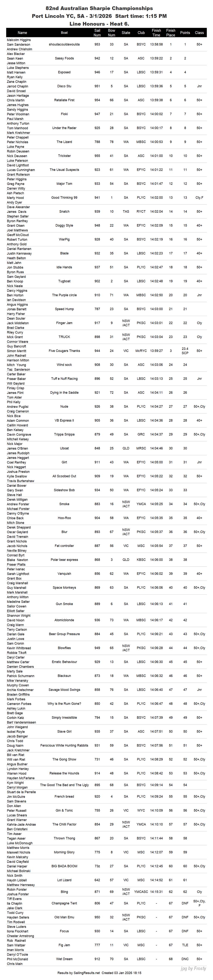
Task: Click the Results by SailingResults.net footer
Action: pos(99,972)
